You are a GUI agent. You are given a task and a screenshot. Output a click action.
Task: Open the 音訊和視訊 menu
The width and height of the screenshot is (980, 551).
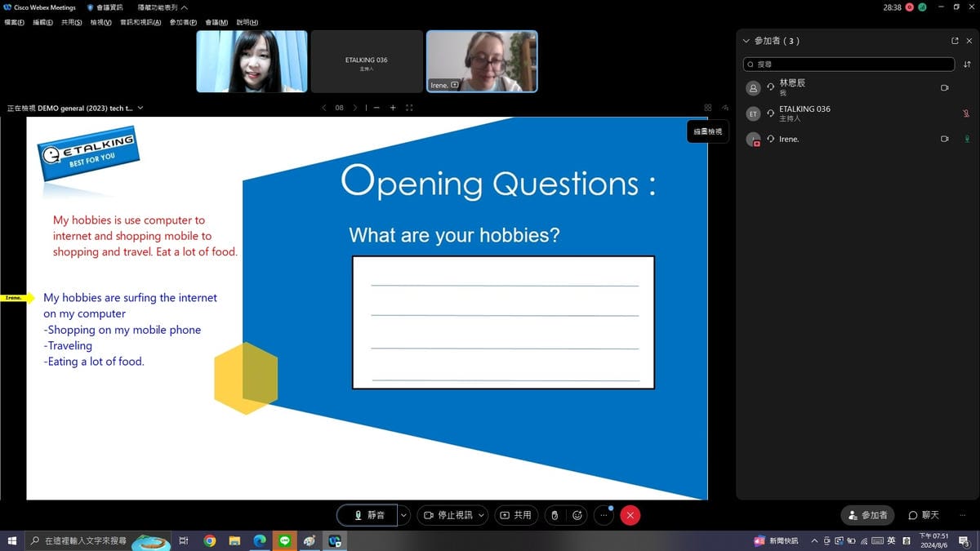140,22
